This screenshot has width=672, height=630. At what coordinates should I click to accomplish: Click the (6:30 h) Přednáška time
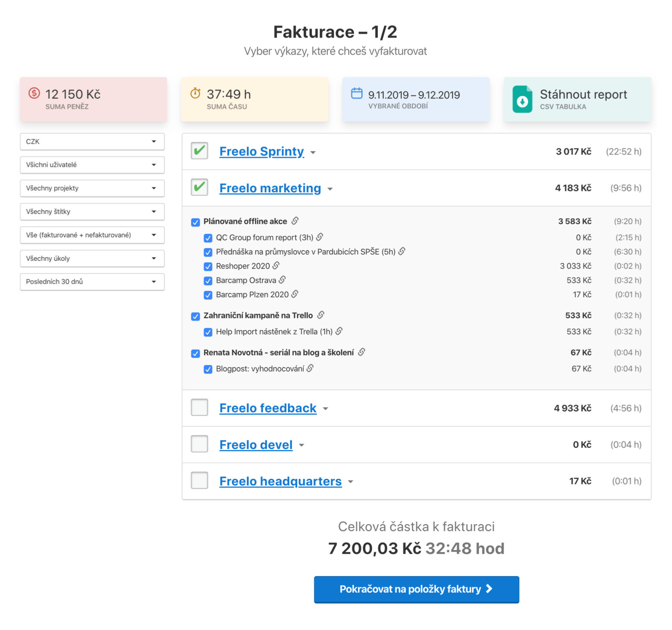[x=628, y=252]
